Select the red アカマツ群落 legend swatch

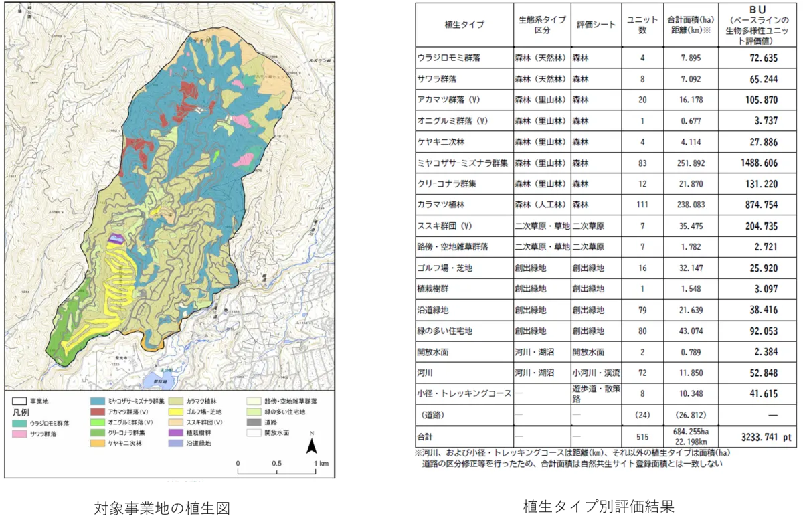point(97,412)
